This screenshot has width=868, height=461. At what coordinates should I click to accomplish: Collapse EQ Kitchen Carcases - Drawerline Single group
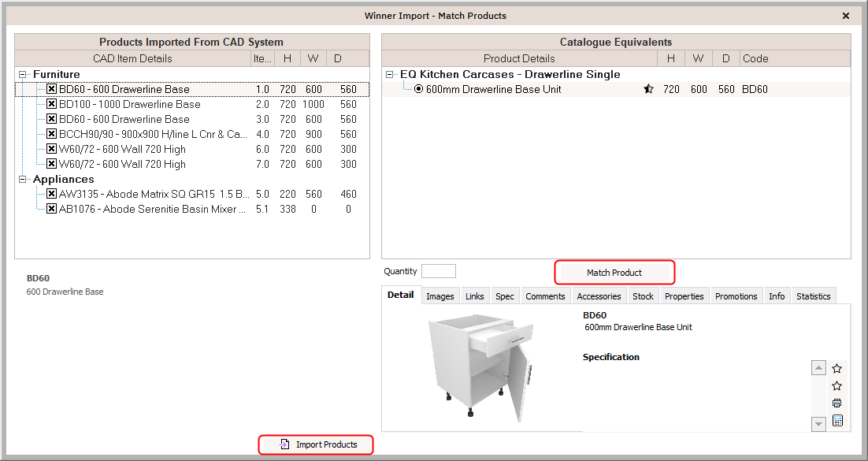click(x=390, y=74)
